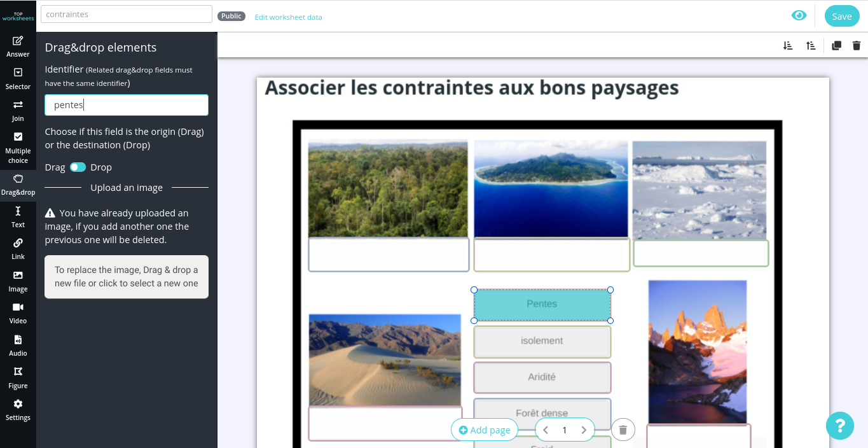868x448 pixels.
Task: Select the Selector tool
Action: click(x=18, y=79)
